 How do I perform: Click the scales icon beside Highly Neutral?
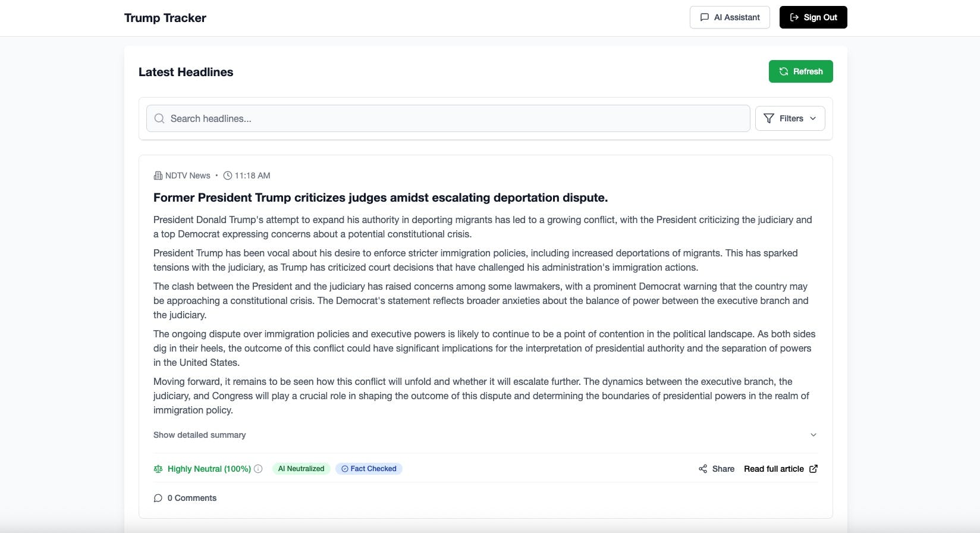click(x=158, y=469)
